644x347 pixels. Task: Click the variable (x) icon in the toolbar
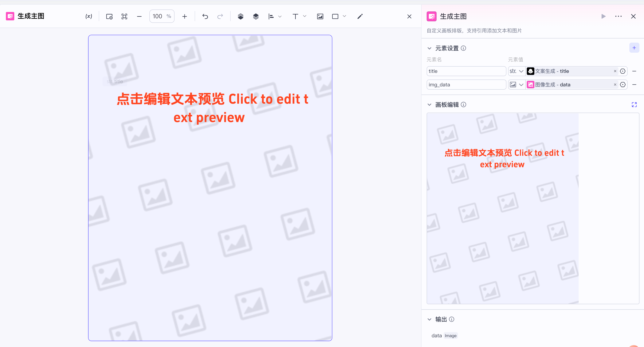89,17
